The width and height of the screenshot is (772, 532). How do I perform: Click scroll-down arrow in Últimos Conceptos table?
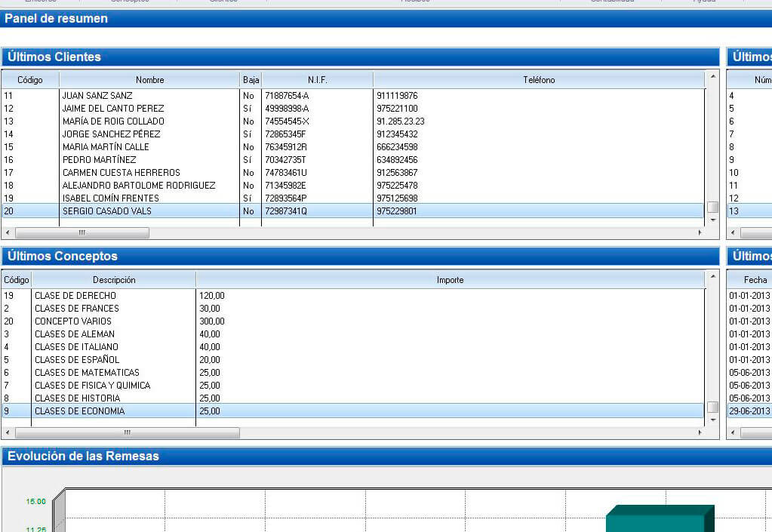coord(712,420)
